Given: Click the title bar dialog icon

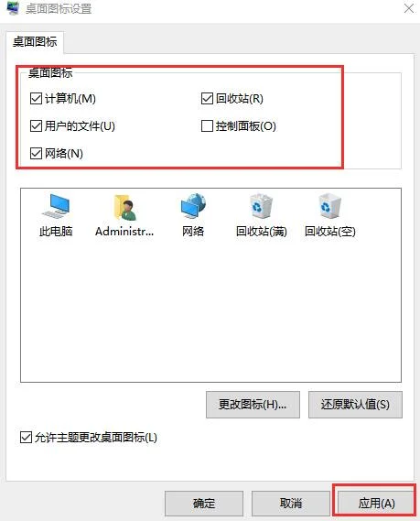Looking at the screenshot, I should [x=14, y=8].
